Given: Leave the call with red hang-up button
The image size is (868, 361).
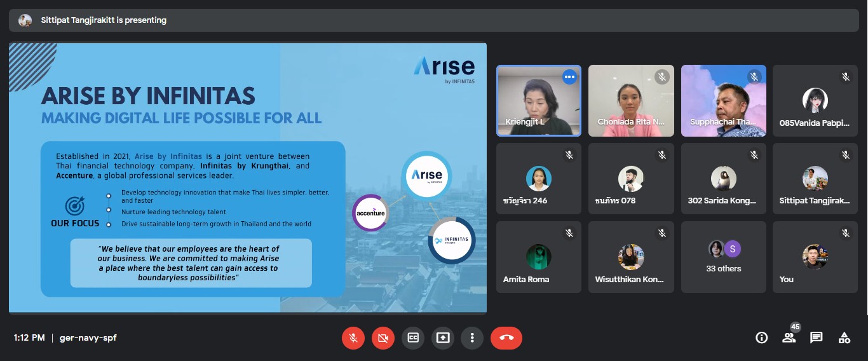Looking at the screenshot, I should (506, 338).
